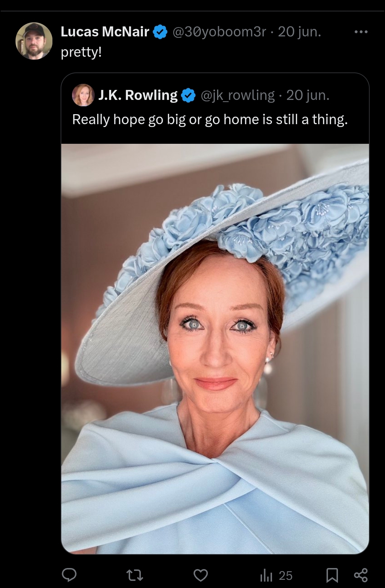Click Lucas McNair's profile avatar
The width and height of the screenshot is (385, 588).
[34, 41]
